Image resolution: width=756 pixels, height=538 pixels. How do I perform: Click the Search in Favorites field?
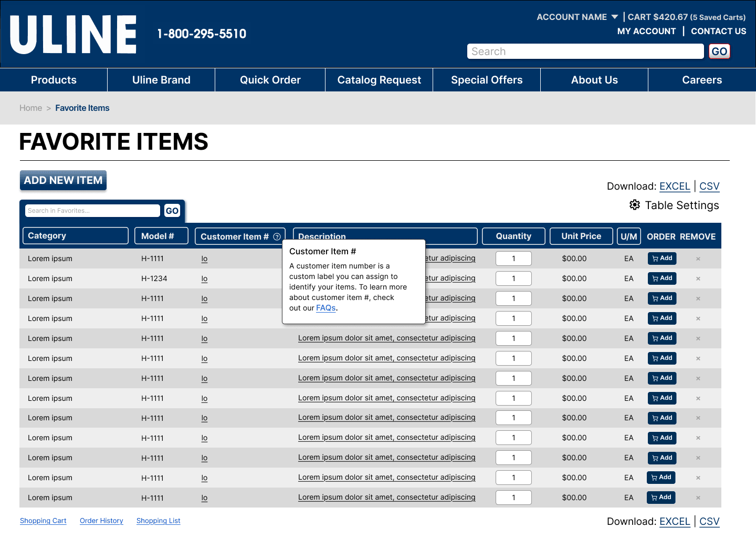pos(92,211)
